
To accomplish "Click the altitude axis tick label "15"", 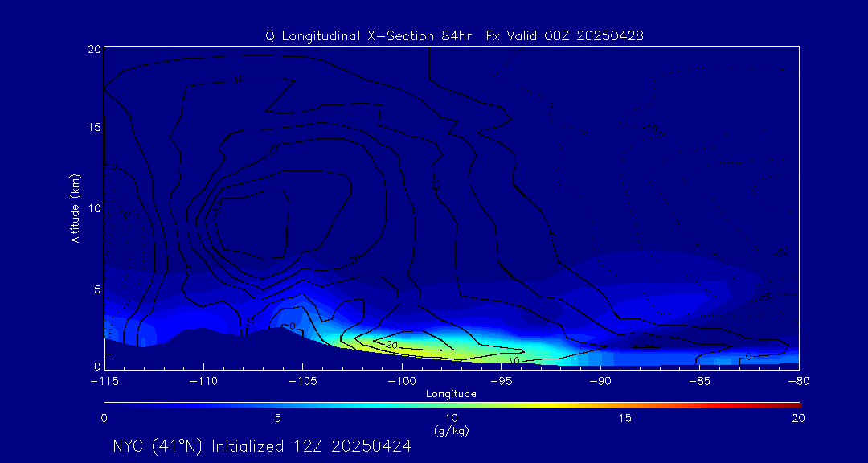I will tap(94, 127).
